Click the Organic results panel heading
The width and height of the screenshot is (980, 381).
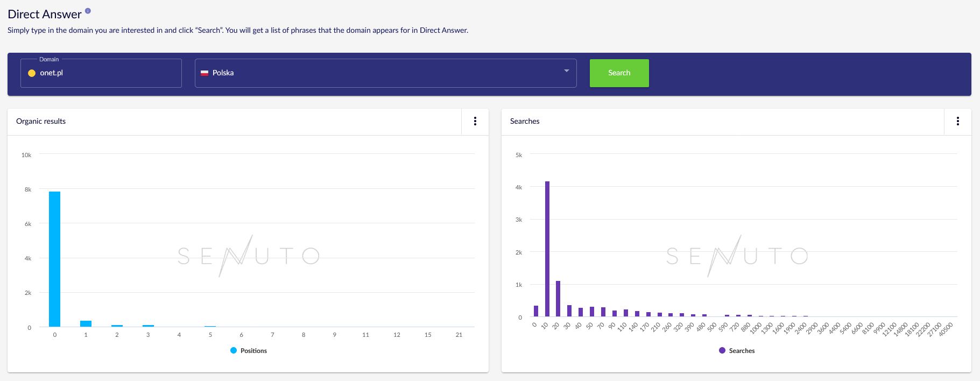pyautogui.click(x=41, y=122)
